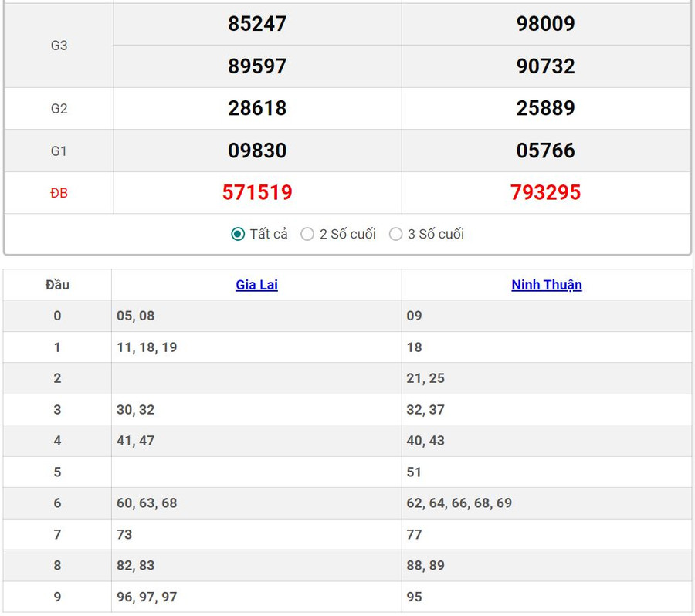This screenshot has height=616, width=695.
Task: Click the red ĐB row label
Action: pyautogui.click(x=59, y=193)
